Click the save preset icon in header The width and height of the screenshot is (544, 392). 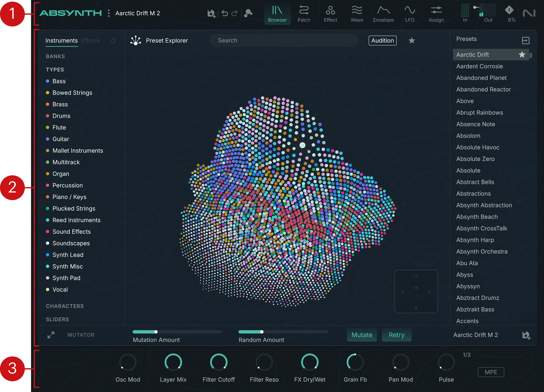point(211,13)
